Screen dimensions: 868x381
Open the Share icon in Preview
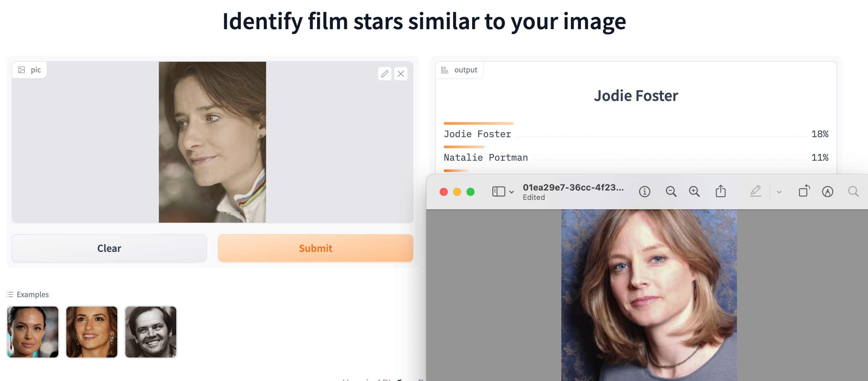(x=721, y=191)
